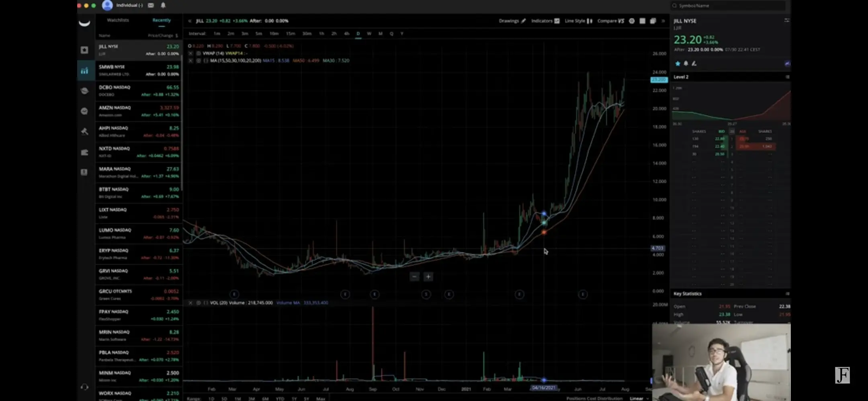This screenshot has width=868, height=401.
Task: Select the single-chart layout icon
Action: pos(642,21)
